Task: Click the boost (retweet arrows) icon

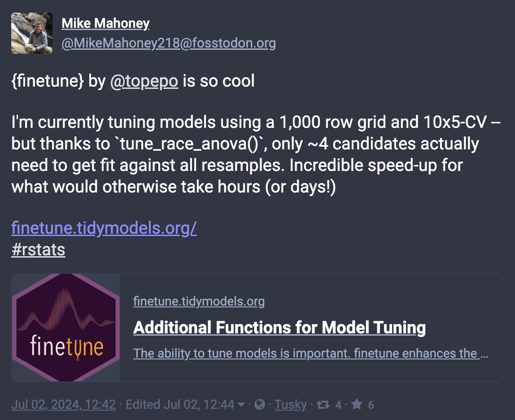Action: pyautogui.click(x=323, y=405)
